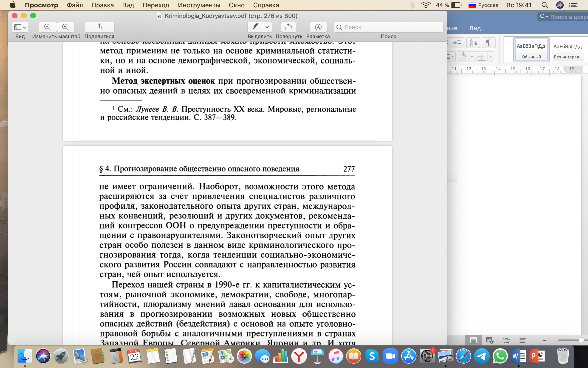Apply the Без интервала style in Word
Screen dimensions: 588x368
pyautogui.click(x=568, y=50)
